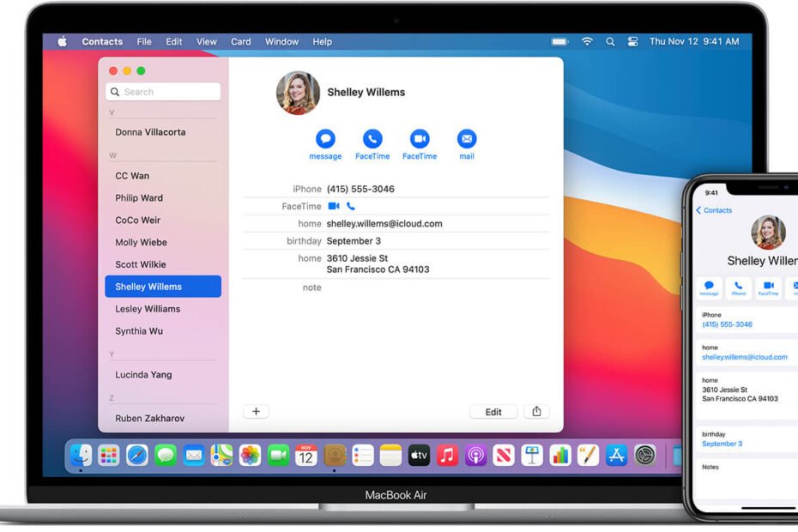Click the small phone icon in the FaceTime row

click(351, 206)
